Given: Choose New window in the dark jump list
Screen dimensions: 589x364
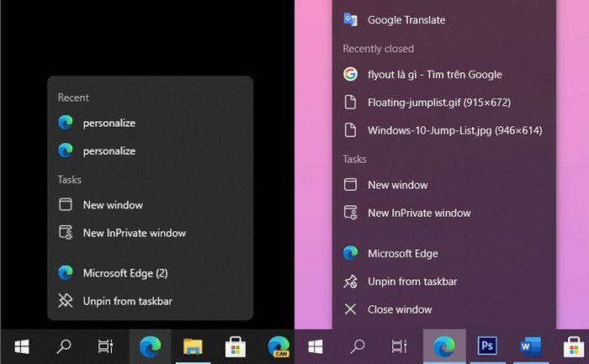Looking at the screenshot, I should [113, 204].
